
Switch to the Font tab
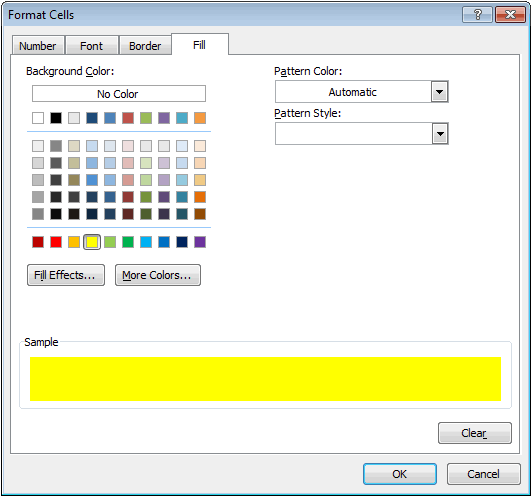92,45
